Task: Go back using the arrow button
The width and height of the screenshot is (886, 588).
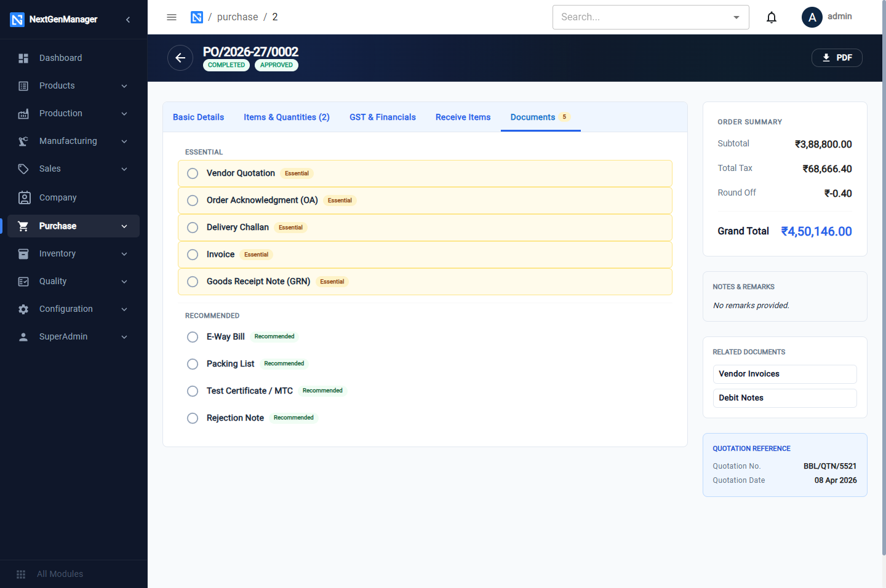Action: pos(180,58)
